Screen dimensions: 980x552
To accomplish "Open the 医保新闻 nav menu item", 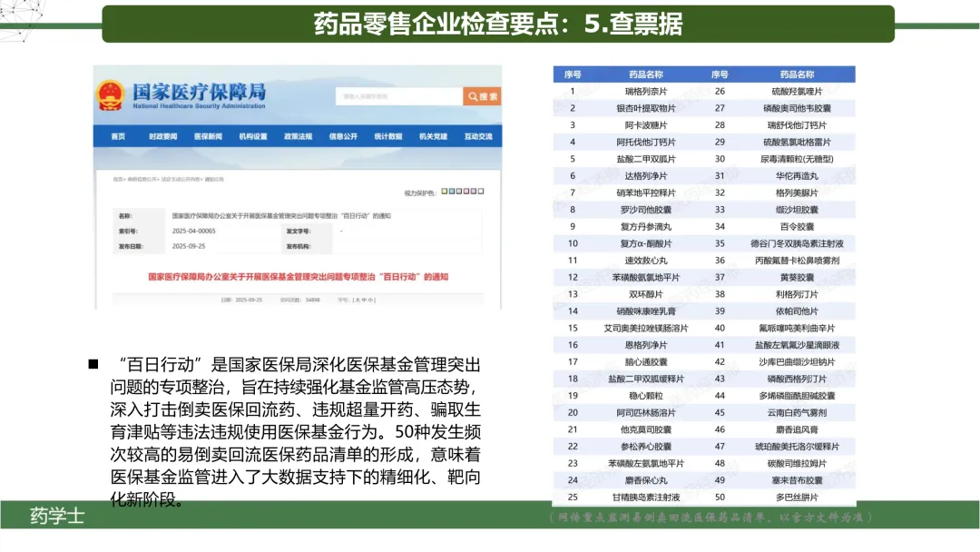I will [208, 136].
